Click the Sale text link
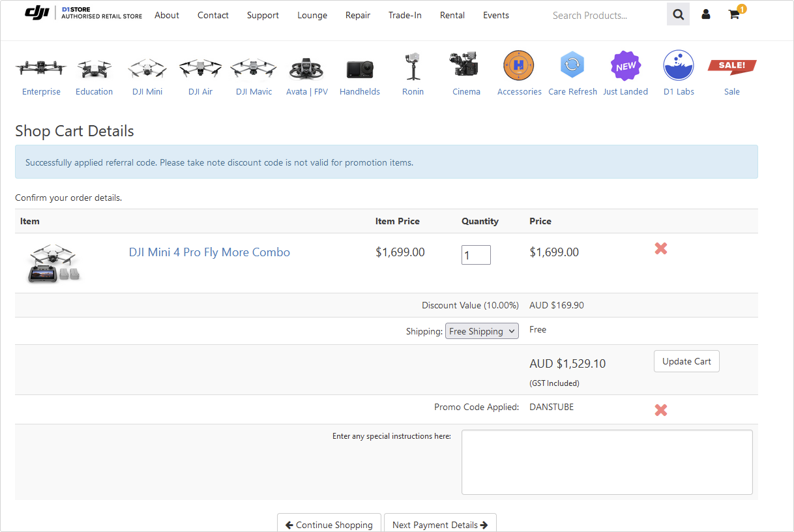794x532 pixels. click(732, 92)
